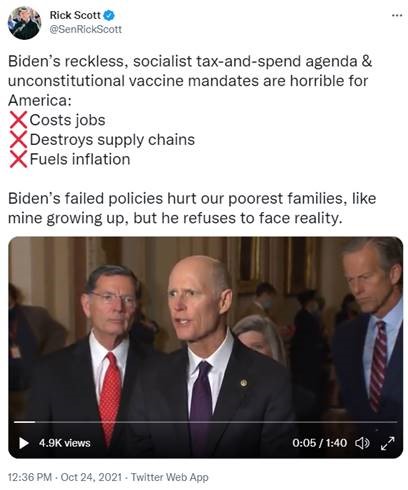
Task: Click the red X before Costs jobs
Action: pos(18,120)
